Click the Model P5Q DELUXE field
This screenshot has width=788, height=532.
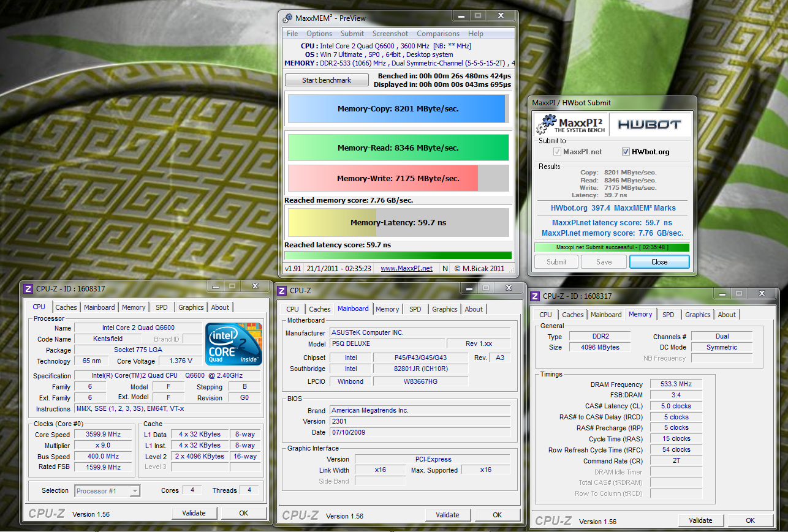click(387, 343)
